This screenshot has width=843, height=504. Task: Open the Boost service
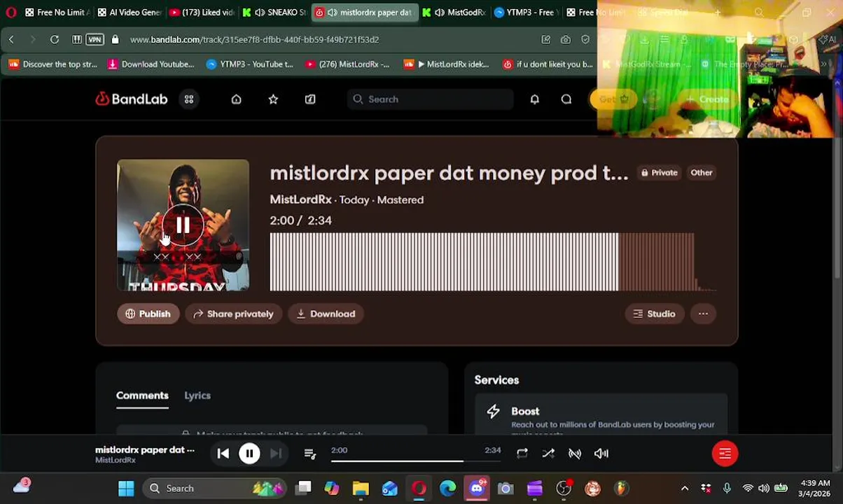601,418
